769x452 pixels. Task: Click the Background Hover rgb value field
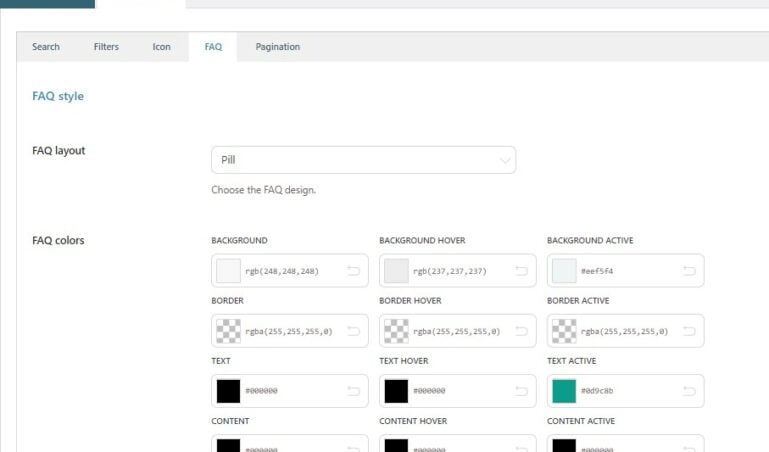click(450, 271)
